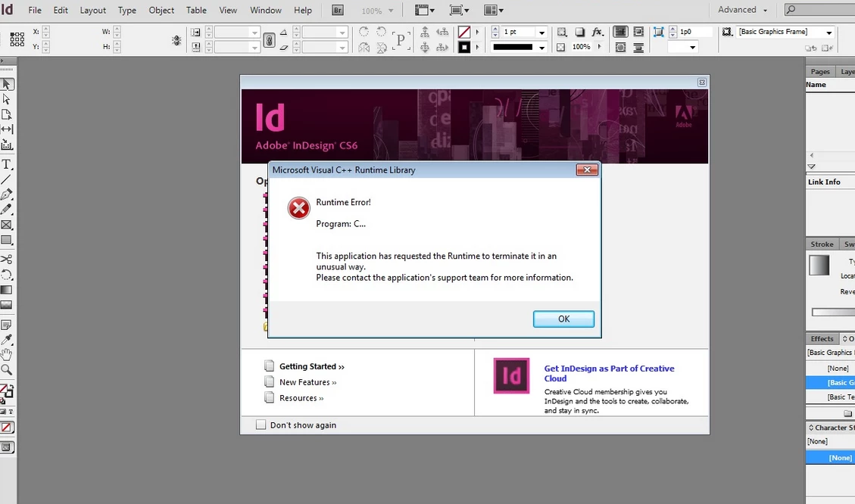Image resolution: width=855 pixels, height=504 pixels.
Task: Open the zoom level 100% dropdown
Action: point(391,11)
